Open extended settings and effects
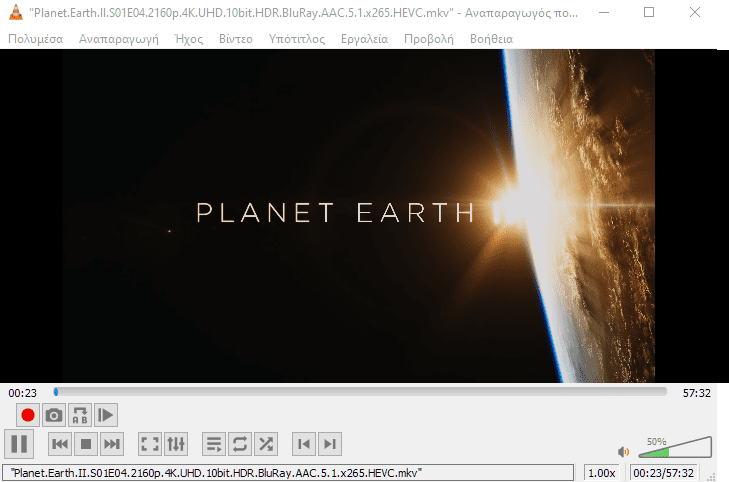 (x=176, y=444)
